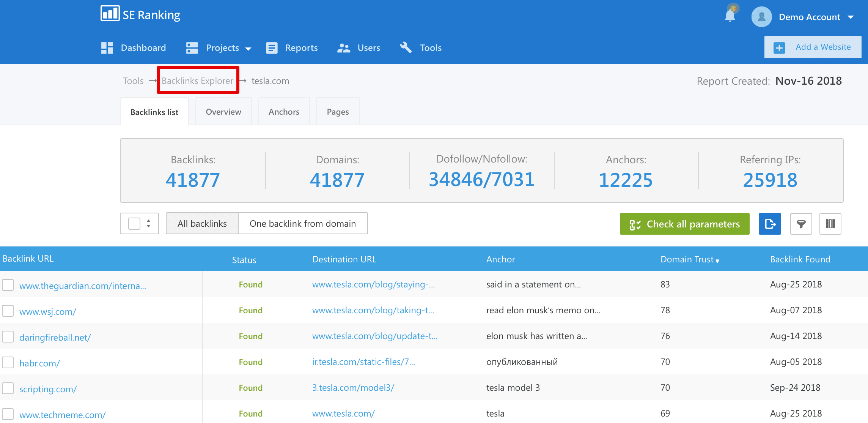Open destination www.tesla.com/blog/staying-...

tap(373, 284)
